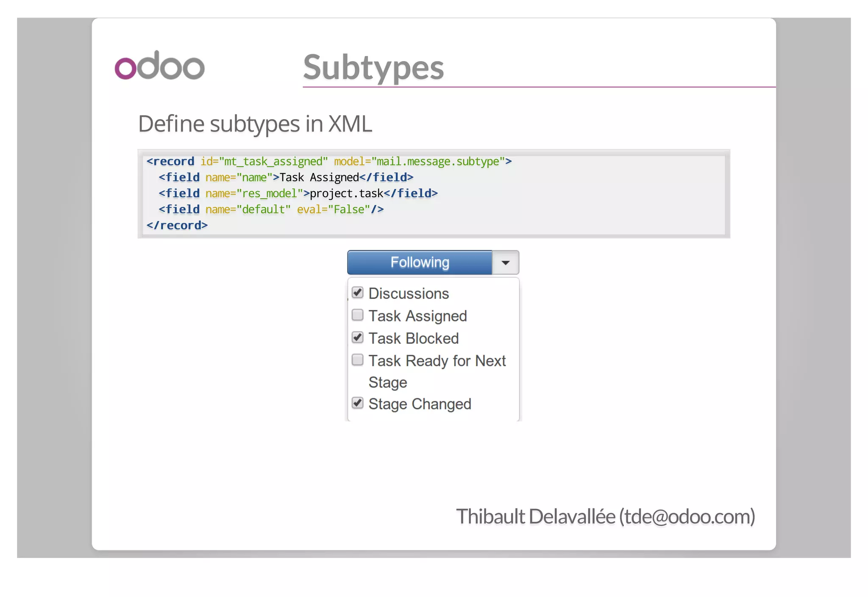Click the 'Define subtypes in XML' heading
Screen dimensions: 868x597
[255, 124]
